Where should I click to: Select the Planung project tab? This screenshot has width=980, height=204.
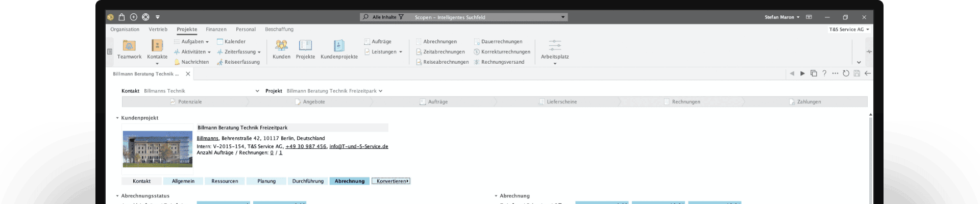tap(266, 181)
